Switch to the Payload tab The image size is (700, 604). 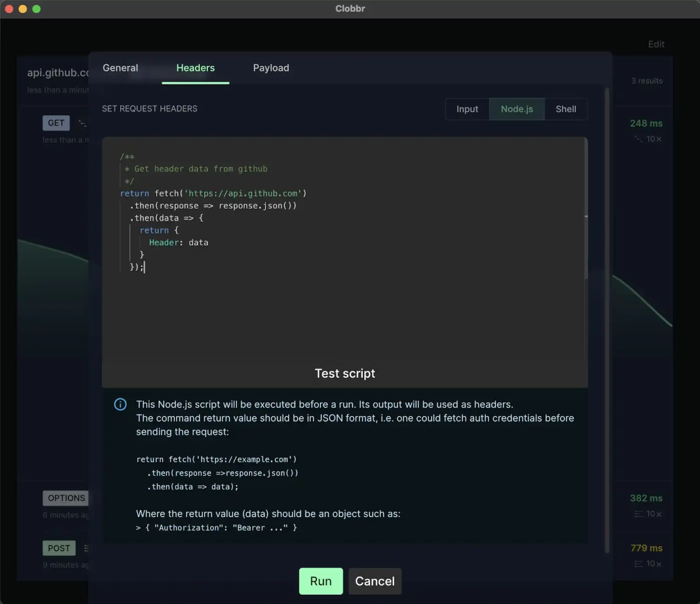[x=271, y=68]
